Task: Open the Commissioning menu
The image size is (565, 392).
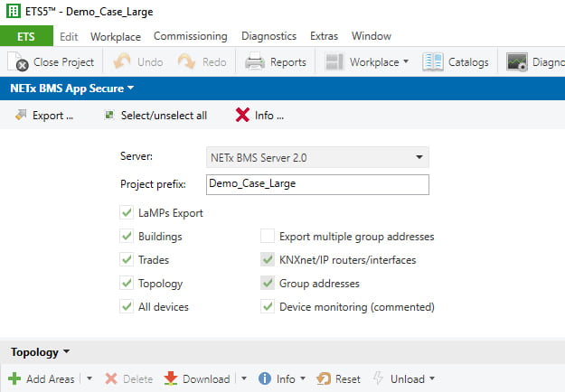Action: pyautogui.click(x=191, y=36)
